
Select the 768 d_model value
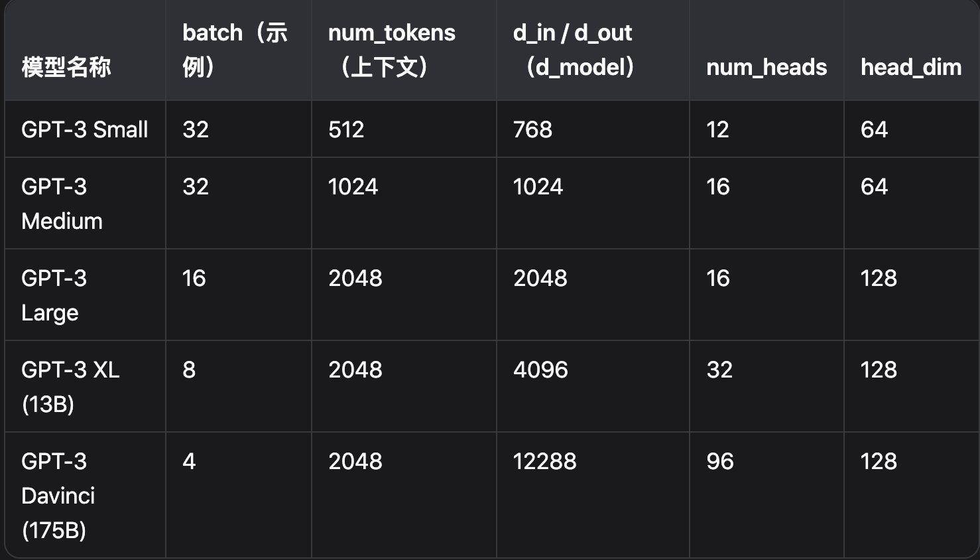tap(532, 129)
